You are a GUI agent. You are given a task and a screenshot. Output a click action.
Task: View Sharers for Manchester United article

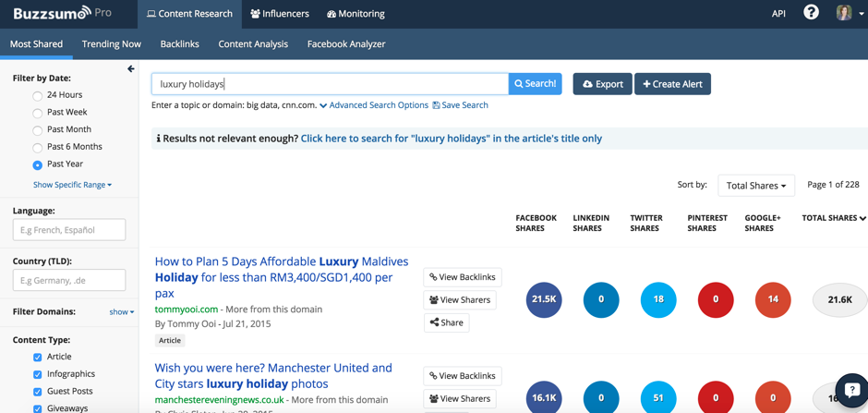pyautogui.click(x=460, y=398)
